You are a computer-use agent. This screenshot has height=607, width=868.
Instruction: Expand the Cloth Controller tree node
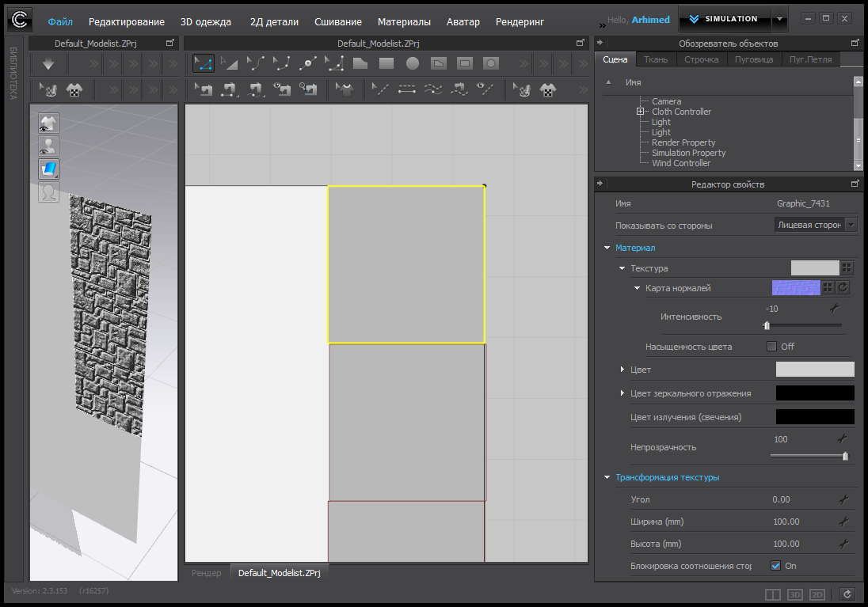coord(640,112)
